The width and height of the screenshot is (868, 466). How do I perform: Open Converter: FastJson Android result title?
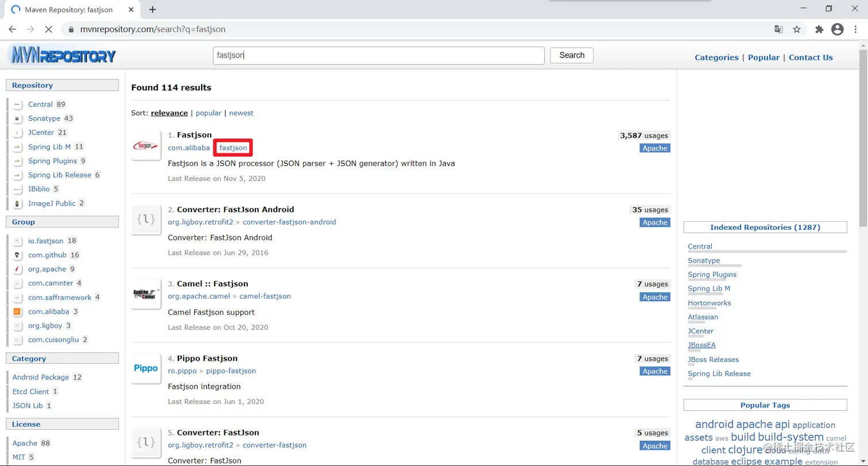[x=235, y=210]
